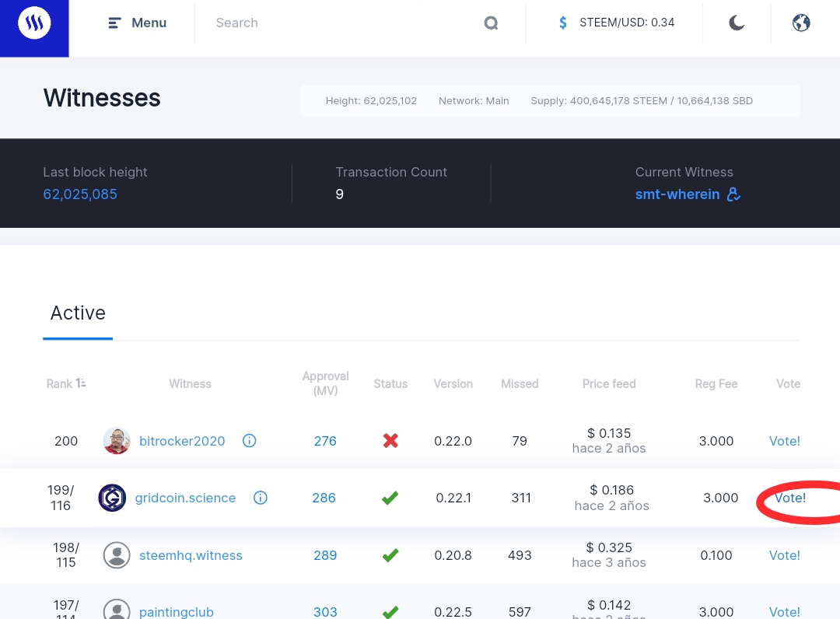This screenshot has width=840, height=619.
Task: Open the Menu hamburger icon
Action: [x=114, y=23]
